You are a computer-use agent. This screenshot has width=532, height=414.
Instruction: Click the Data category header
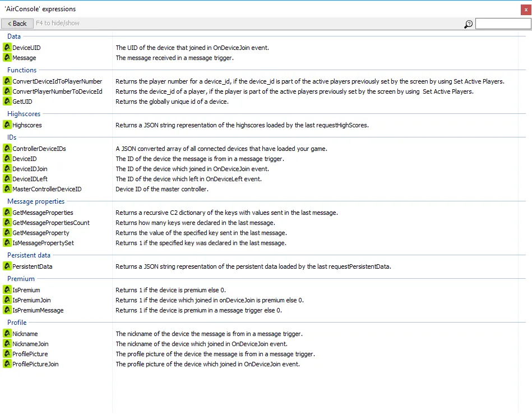[x=14, y=36]
